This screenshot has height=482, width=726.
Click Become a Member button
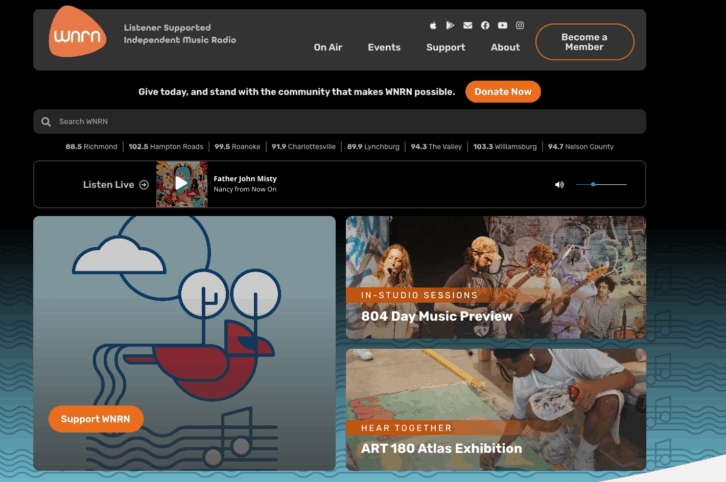click(x=584, y=42)
